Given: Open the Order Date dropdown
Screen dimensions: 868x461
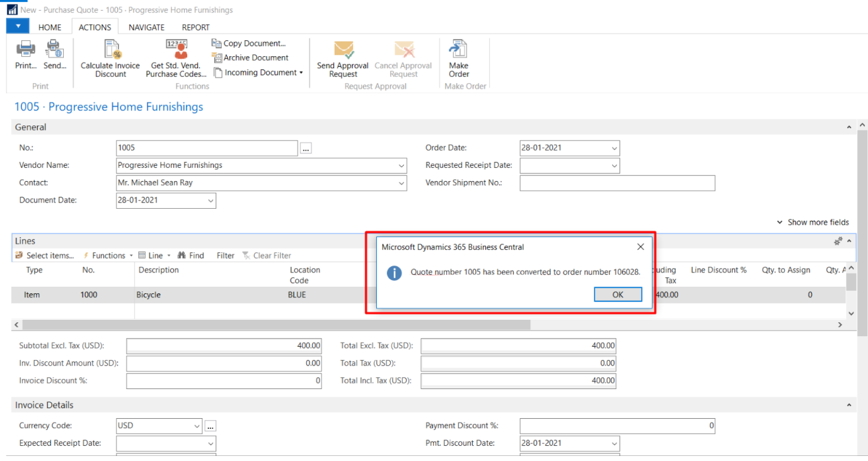Looking at the screenshot, I should coord(615,148).
